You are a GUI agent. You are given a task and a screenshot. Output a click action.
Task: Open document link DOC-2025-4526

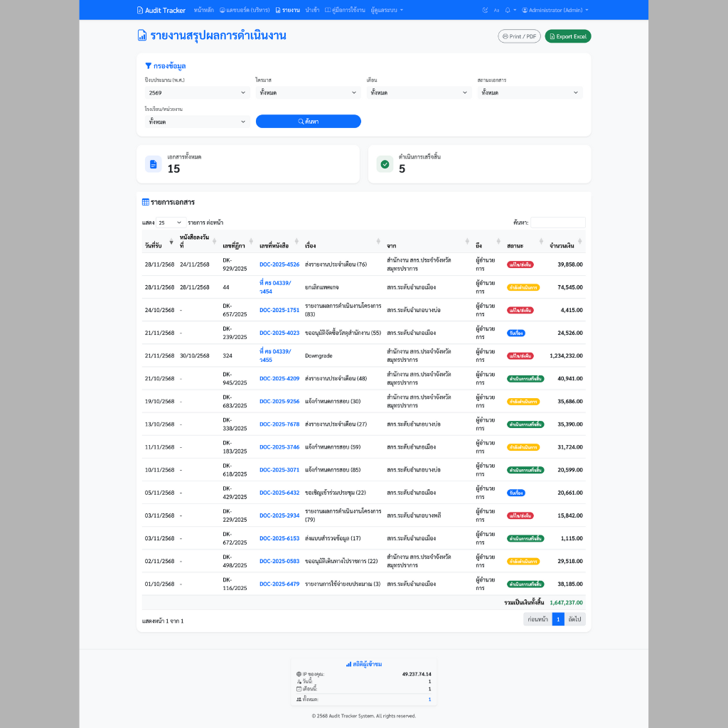279,264
